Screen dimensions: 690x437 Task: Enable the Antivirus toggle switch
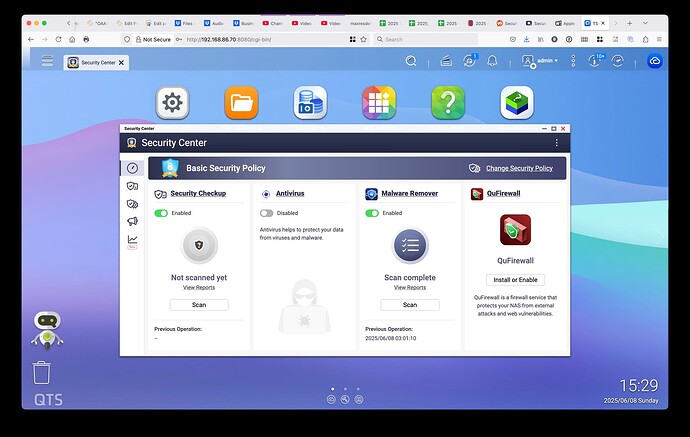click(x=266, y=213)
